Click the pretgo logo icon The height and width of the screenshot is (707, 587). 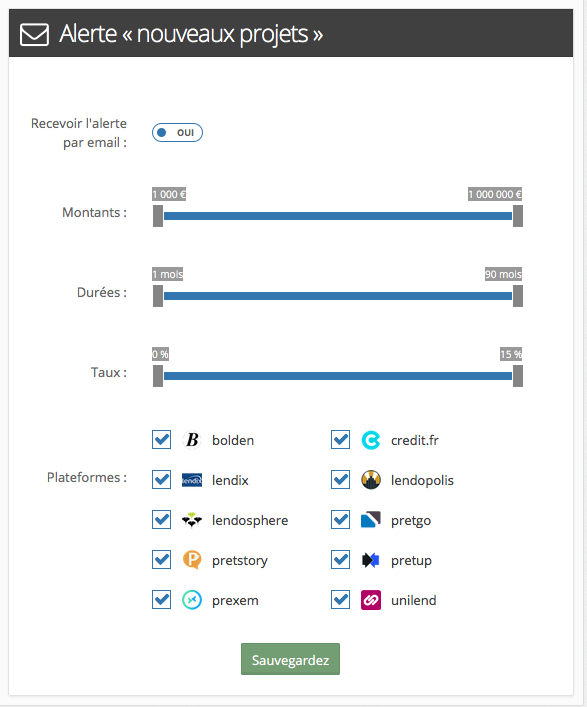(371, 520)
